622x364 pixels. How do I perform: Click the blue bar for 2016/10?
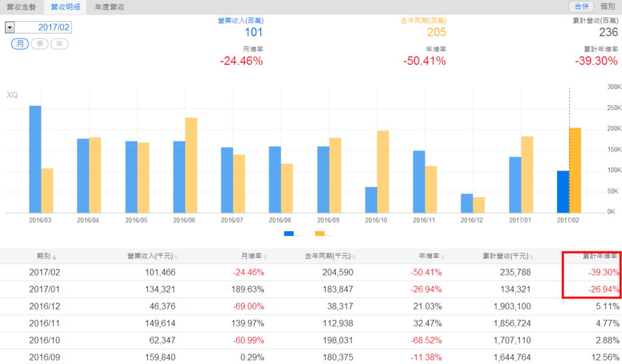[x=371, y=200]
